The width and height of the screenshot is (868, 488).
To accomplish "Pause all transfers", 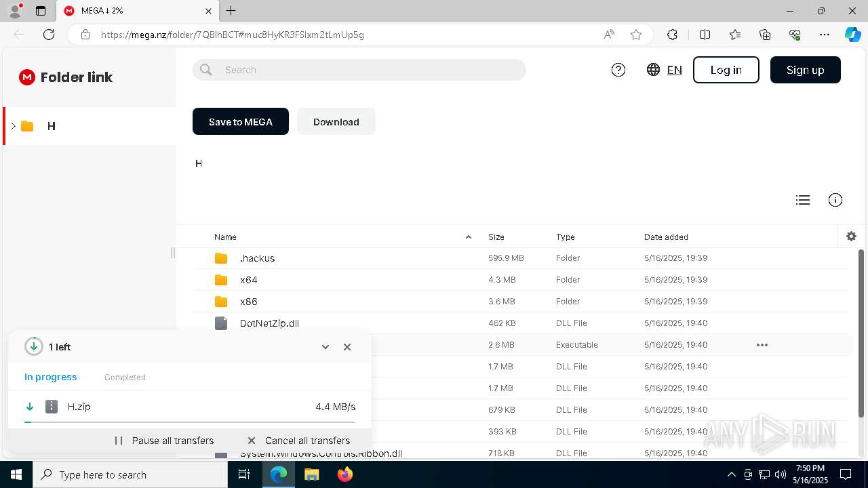I will click(x=164, y=441).
